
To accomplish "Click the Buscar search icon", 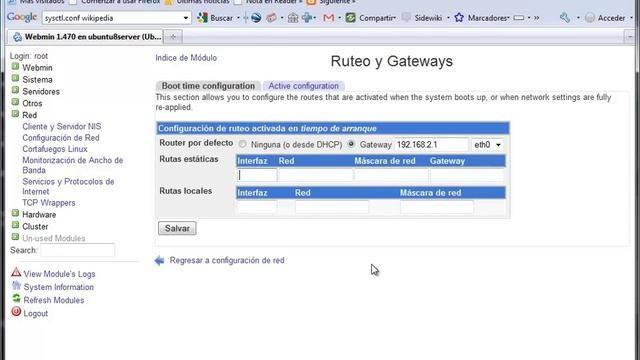I will pyautogui.click(x=202, y=18).
